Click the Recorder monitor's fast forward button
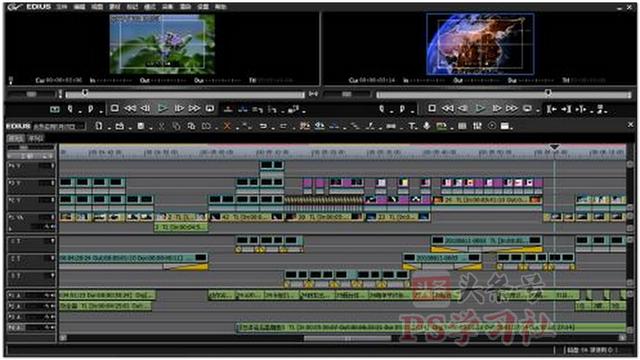The image size is (640, 360). point(512,109)
